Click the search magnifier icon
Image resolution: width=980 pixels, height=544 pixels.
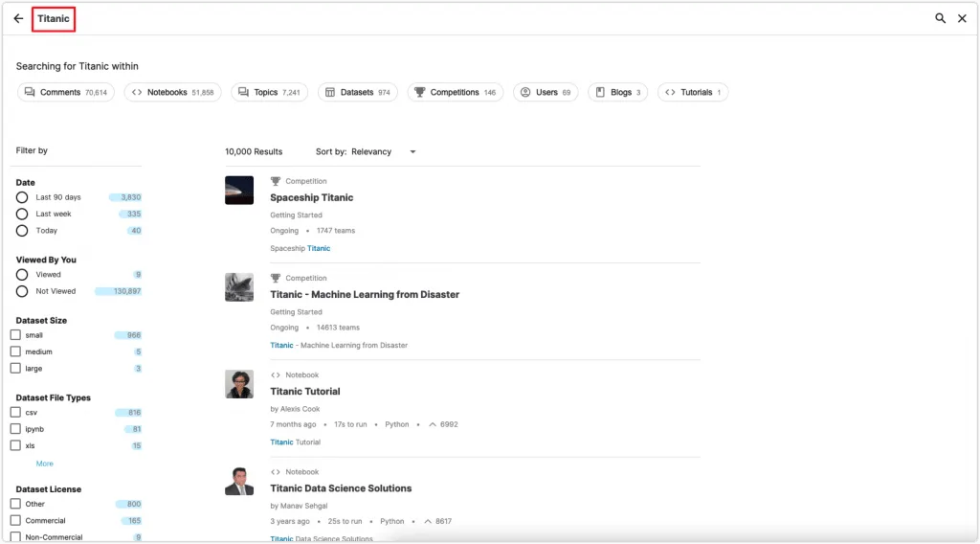(940, 19)
